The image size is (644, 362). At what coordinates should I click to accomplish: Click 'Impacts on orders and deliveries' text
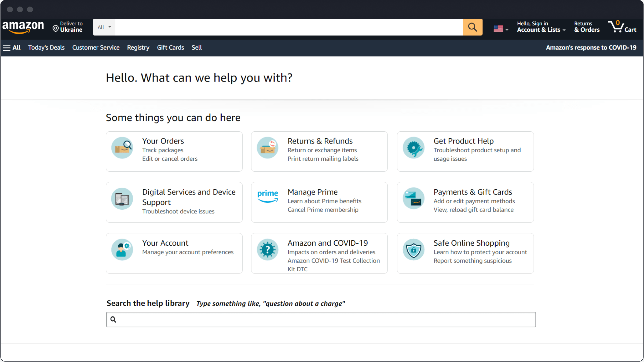(x=331, y=252)
